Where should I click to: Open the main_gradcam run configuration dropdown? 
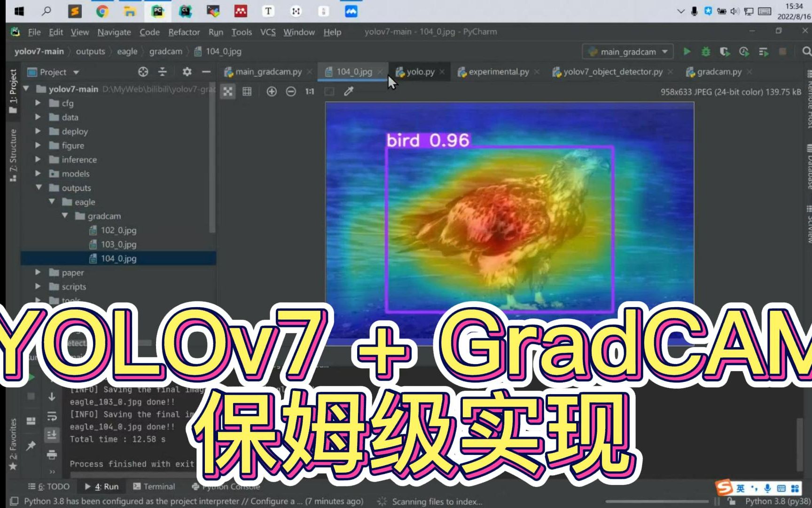(627, 52)
